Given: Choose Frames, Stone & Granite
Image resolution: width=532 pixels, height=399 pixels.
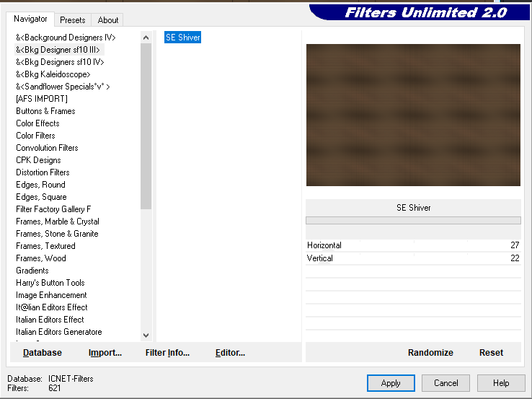Looking at the screenshot, I should [57, 234].
